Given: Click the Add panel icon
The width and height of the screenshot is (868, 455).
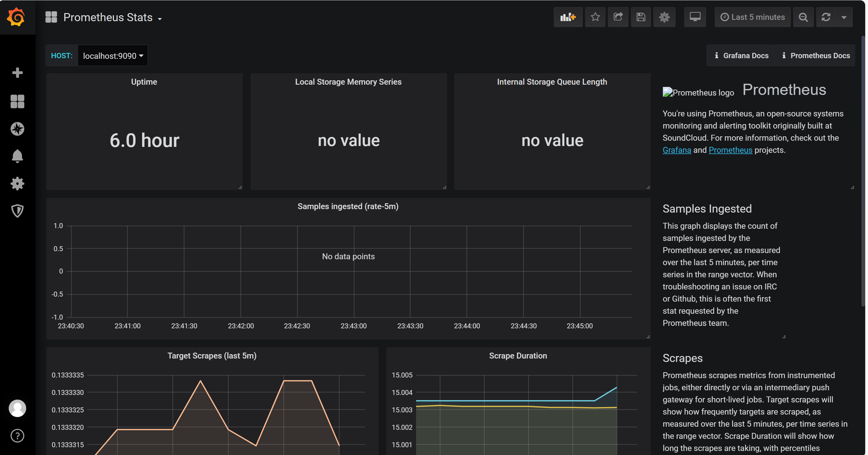Looking at the screenshot, I should click(568, 17).
